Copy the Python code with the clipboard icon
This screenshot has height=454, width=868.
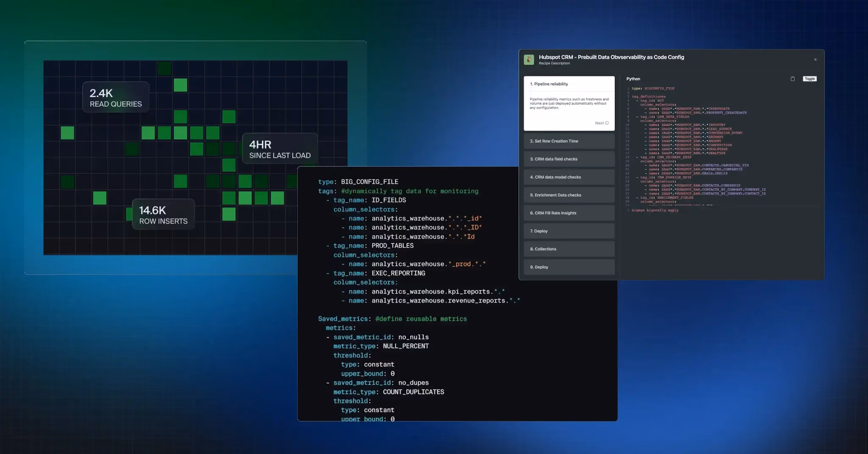pos(793,79)
